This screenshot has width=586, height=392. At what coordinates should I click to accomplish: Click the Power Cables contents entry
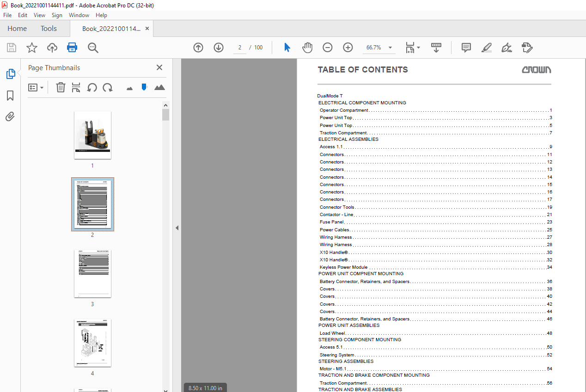[436, 230]
